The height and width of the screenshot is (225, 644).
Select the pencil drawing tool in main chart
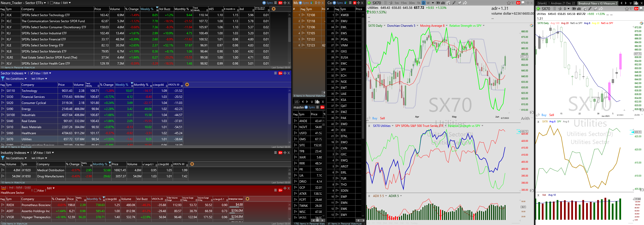[454, 3]
